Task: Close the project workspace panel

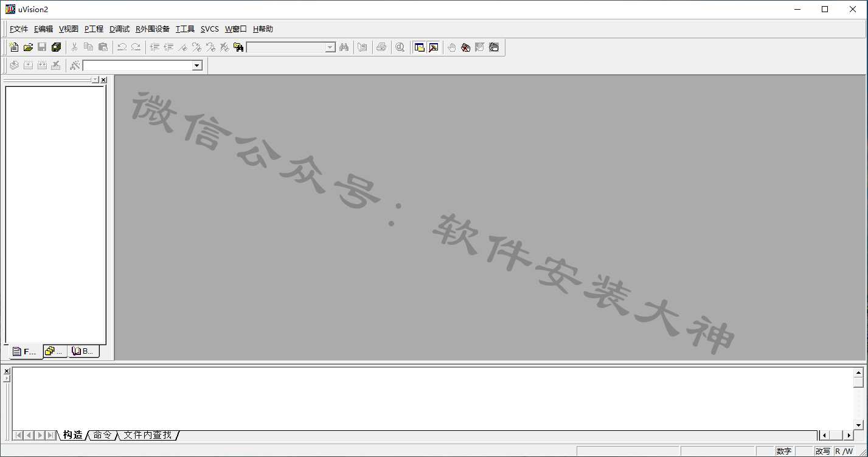Action: pyautogui.click(x=103, y=80)
